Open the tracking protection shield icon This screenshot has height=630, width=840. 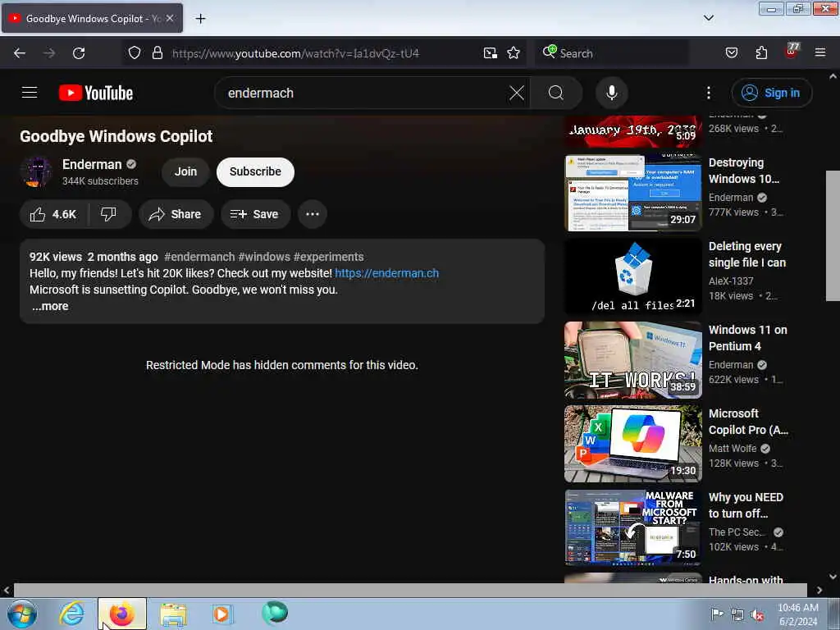click(x=135, y=53)
